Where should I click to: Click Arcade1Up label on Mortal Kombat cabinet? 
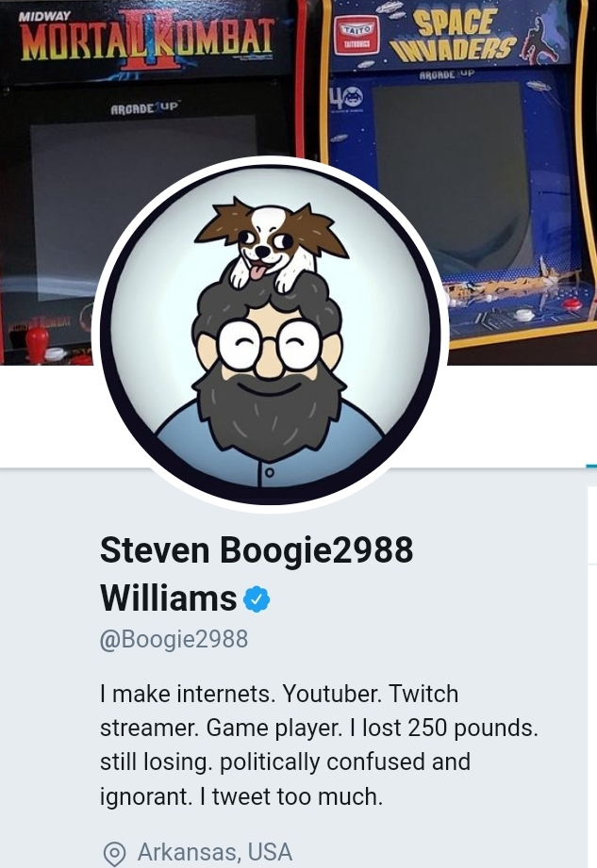point(145,108)
